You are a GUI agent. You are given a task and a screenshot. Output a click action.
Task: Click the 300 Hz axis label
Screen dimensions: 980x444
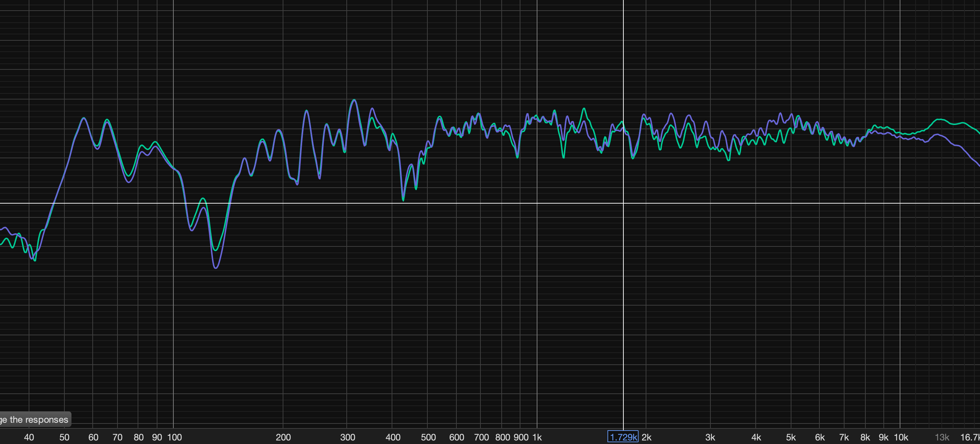(x=347, y=437)
